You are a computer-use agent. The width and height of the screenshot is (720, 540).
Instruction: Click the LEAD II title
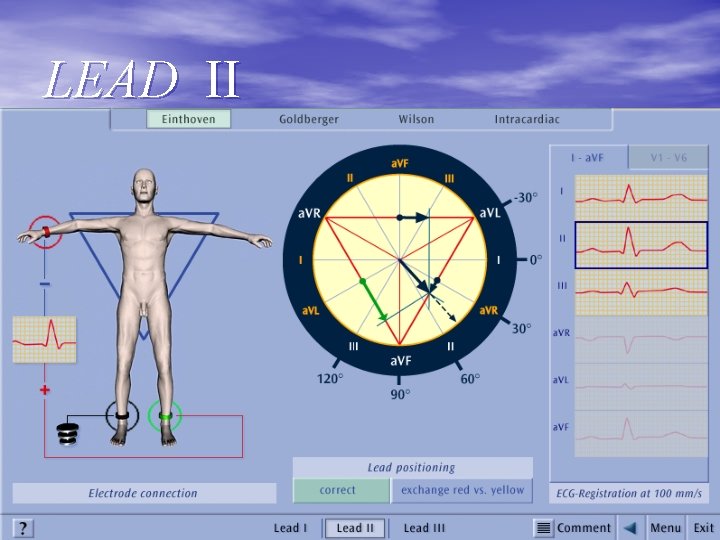(142, 80)
